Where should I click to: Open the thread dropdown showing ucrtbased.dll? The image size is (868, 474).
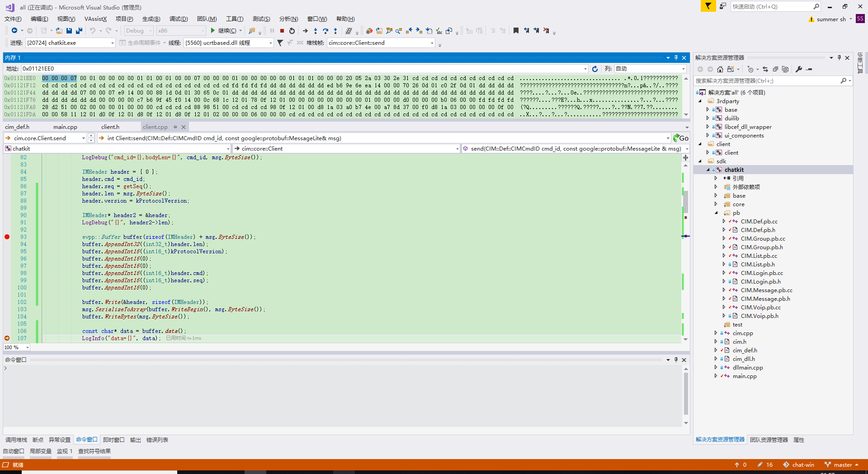coord(229,43)
